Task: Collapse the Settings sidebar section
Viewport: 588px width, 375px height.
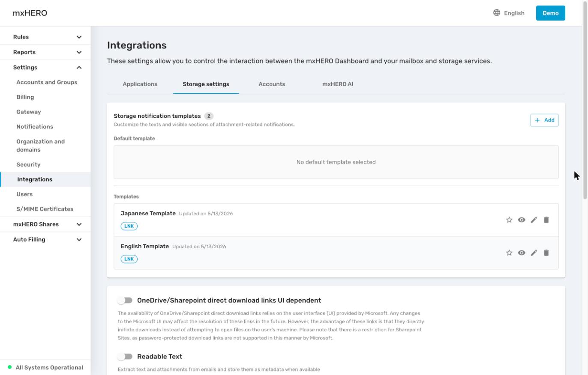Action: coord(45,67)
